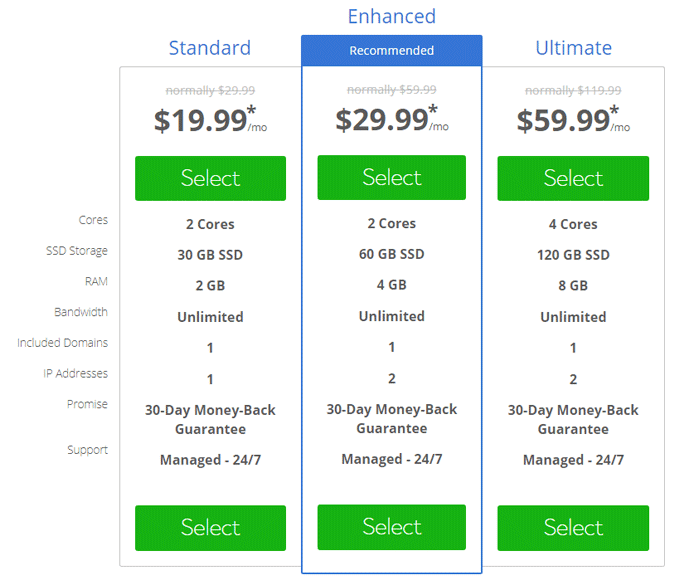Click the IP Addresses row label
Screen dimensions: 694x585
tap(76, 373)
